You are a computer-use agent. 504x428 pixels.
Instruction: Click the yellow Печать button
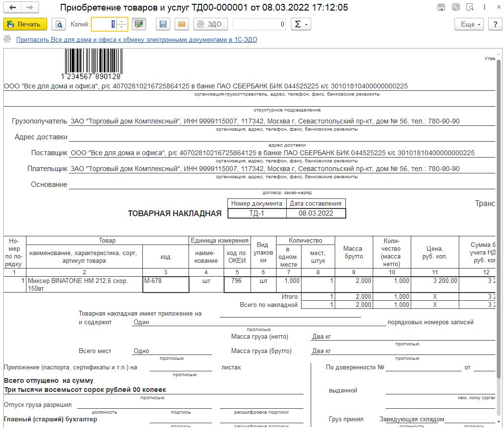(25, 24)
